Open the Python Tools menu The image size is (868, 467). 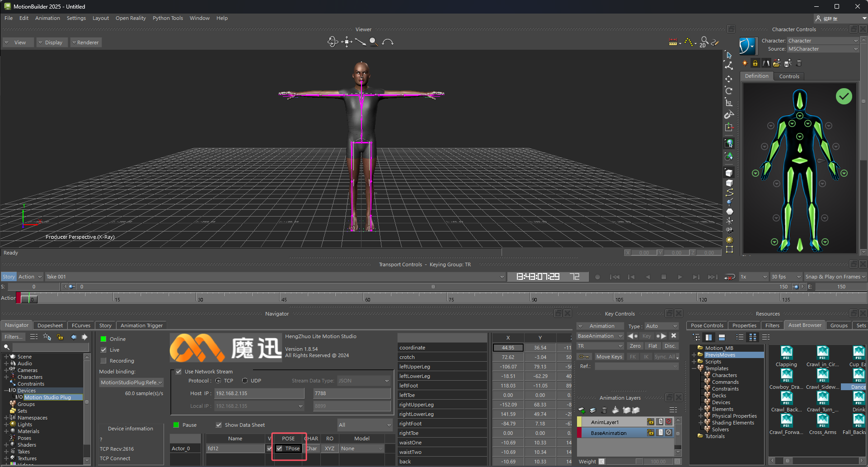(168, 18)
